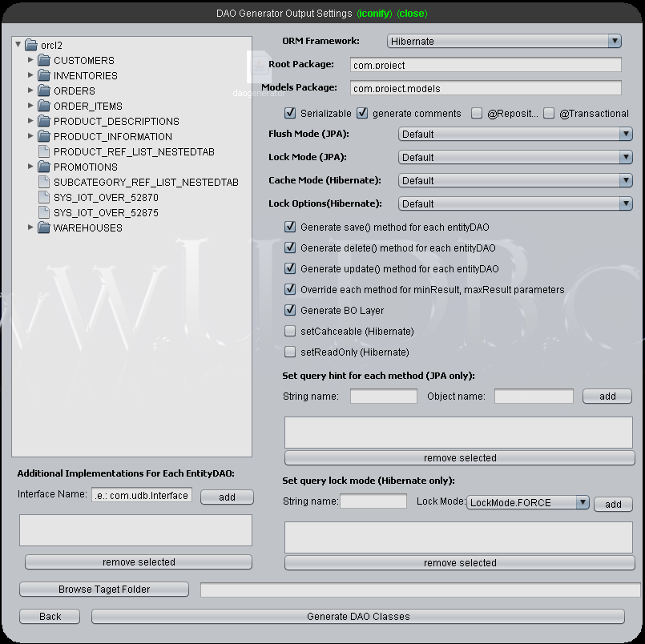The height and width of the screenshot is (644, 645).
Task: Click the ORDERS folder icon
Action: tap(43, 91)
